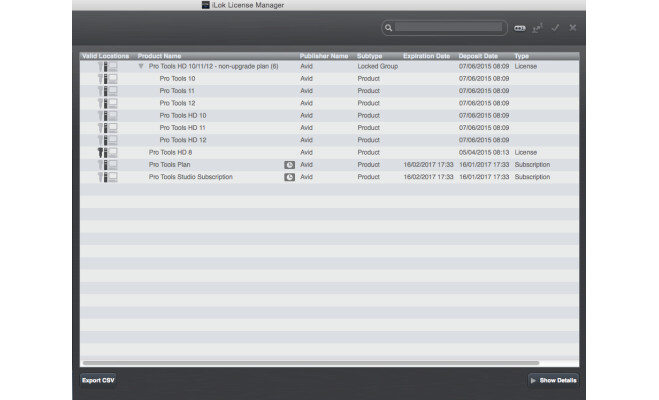Select the Pro Tools HD 11 row
Image resolution: width=659 pixels, height=400 pixels.
(330, 128)
